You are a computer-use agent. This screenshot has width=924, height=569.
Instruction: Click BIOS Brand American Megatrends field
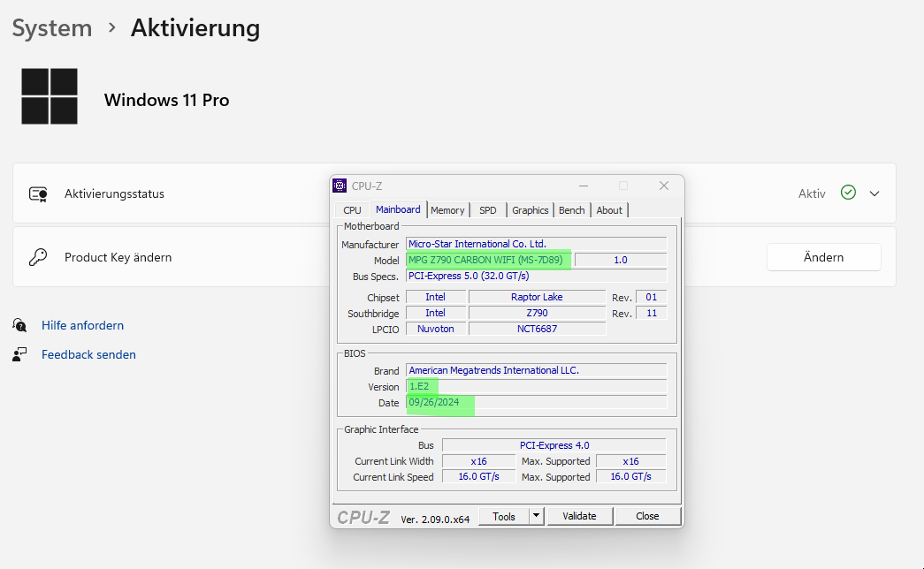click(536, 370)
